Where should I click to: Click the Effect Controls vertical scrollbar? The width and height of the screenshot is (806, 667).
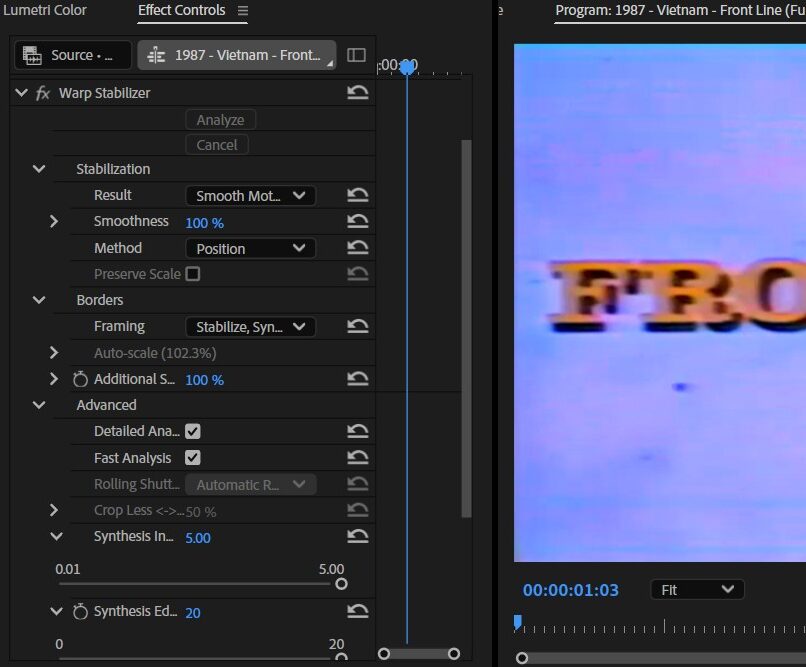(466, 329)
